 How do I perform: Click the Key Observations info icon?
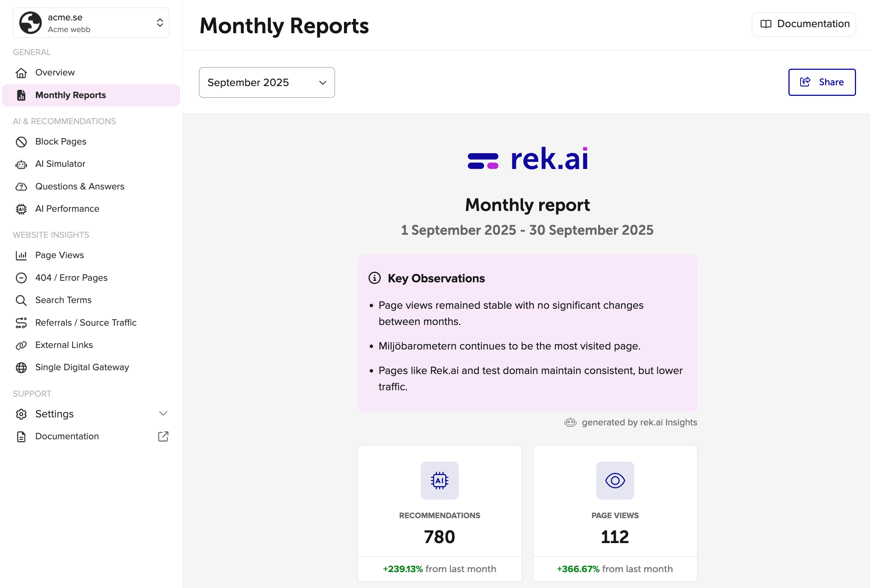(x=374, y=278)
